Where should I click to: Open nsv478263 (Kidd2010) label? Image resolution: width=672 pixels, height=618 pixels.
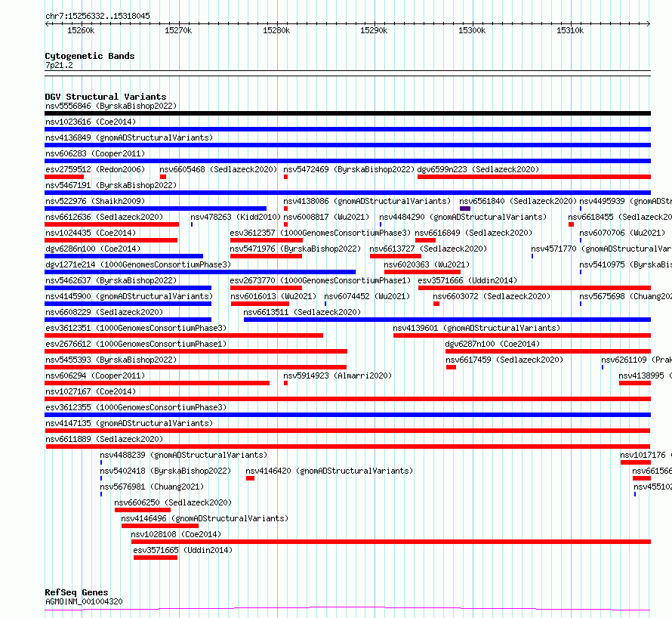pyautogui.click(x=236, y=217)
